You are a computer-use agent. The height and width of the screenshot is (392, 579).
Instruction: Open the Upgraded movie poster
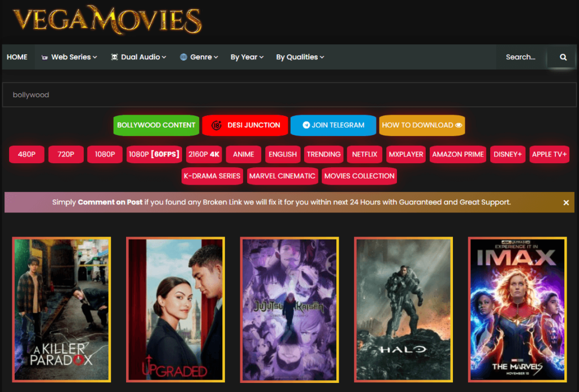[175, 310]
